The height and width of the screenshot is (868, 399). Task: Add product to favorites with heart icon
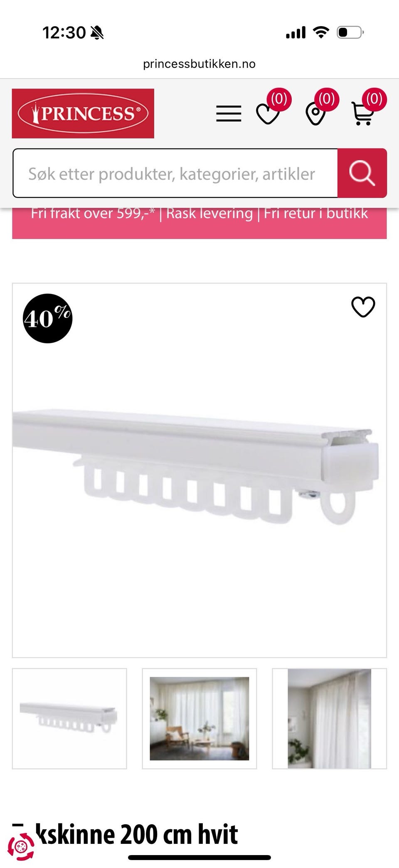(x=363, y=307)
